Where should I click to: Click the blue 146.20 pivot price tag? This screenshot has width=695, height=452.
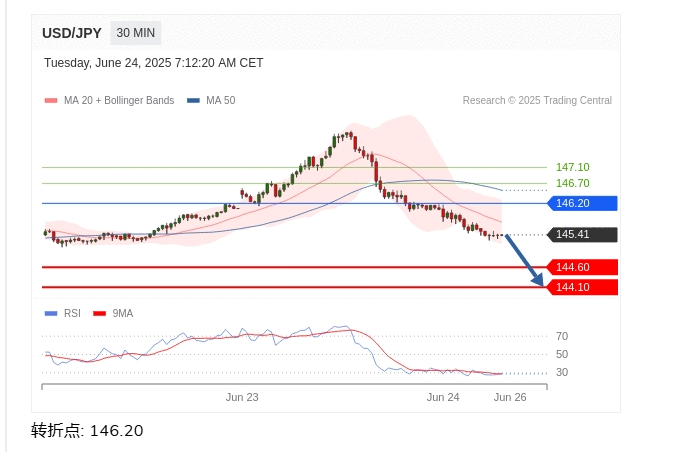582,203
